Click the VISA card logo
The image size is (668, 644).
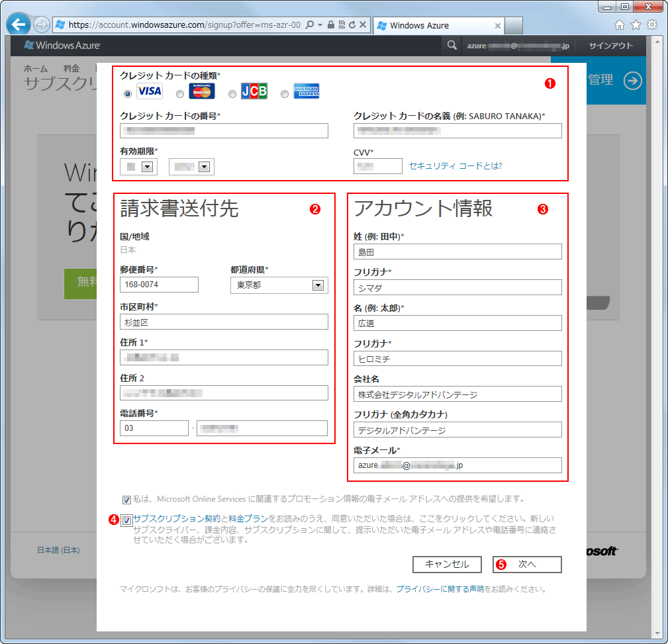coord(150,91)
